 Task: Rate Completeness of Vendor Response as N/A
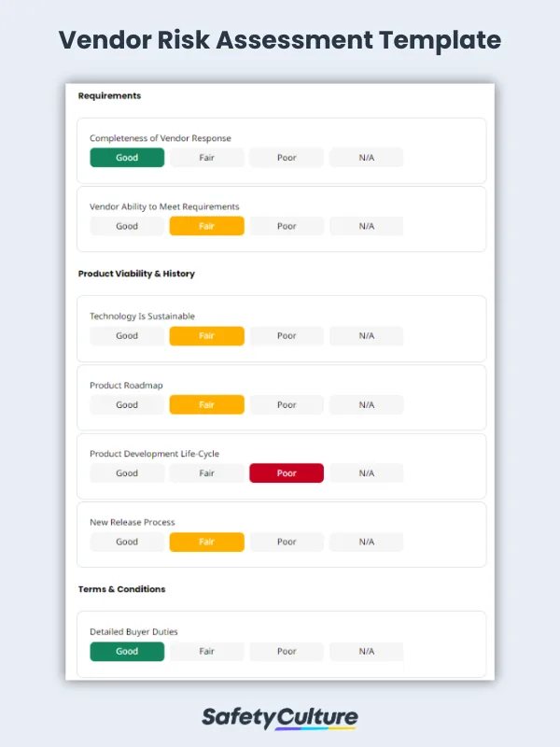coord(366,157)
